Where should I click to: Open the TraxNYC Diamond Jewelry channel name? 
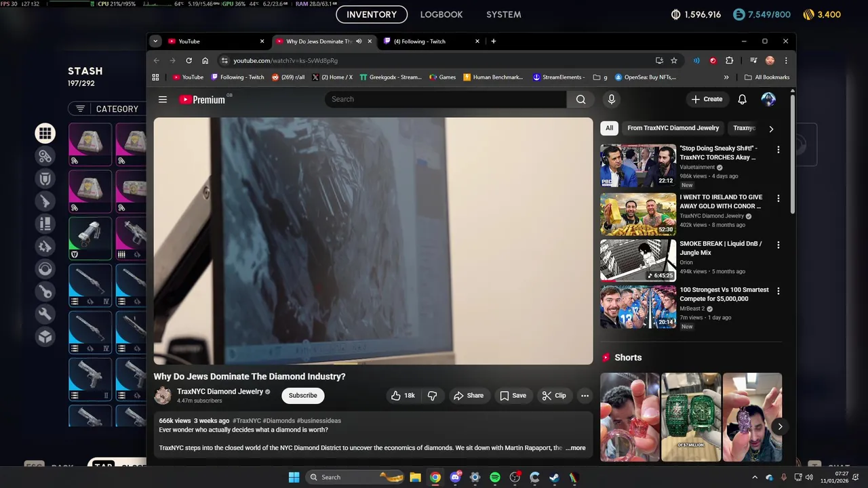(220, 392)
